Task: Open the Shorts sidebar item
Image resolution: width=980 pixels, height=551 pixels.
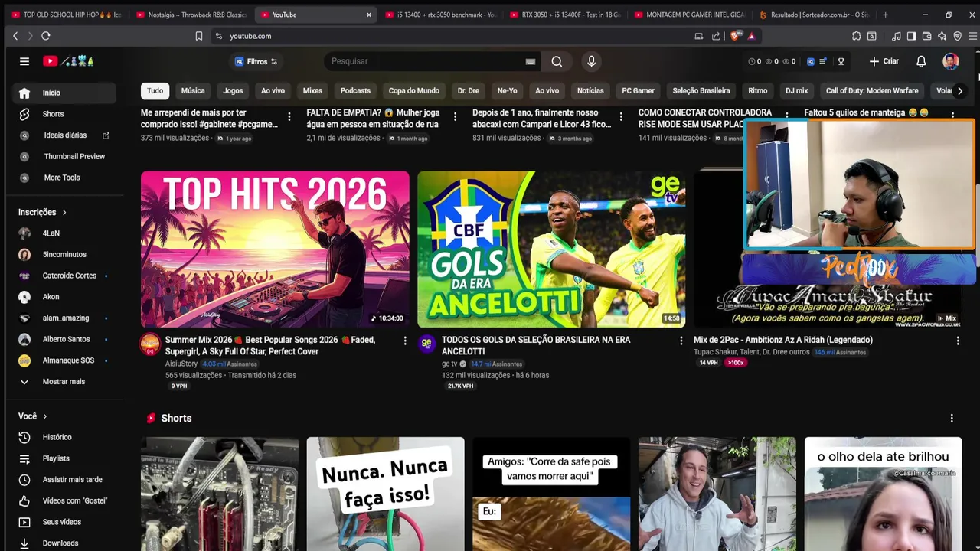Action: (x=64, y=114)
